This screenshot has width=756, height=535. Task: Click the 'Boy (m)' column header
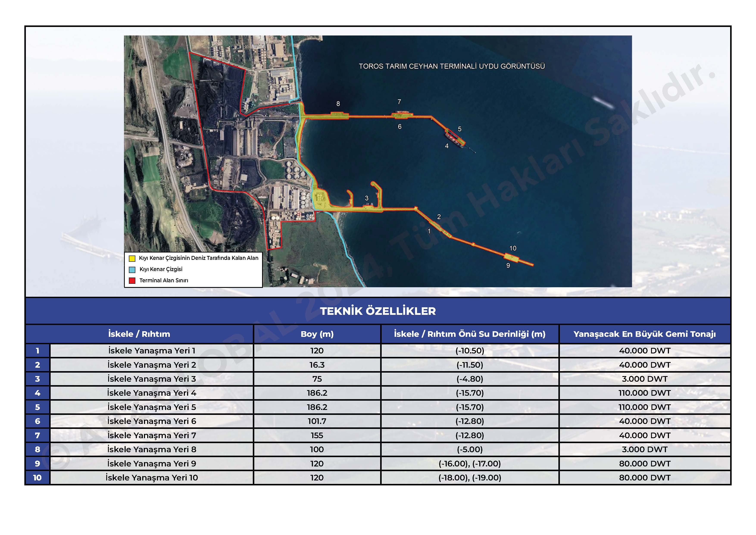[317, 334]
